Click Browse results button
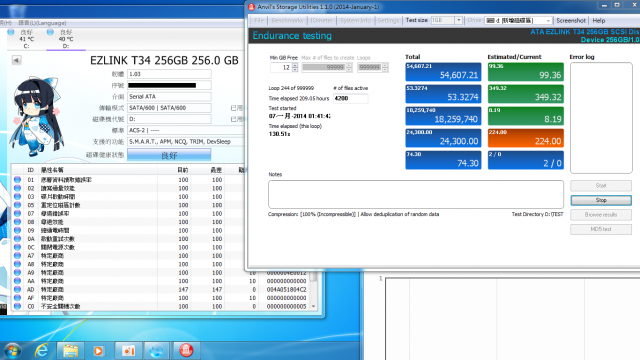 point(601,215)
